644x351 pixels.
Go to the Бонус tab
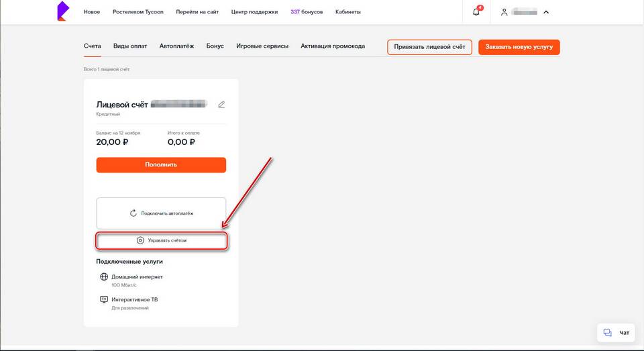pyautogui.click(x=215, y=46)
